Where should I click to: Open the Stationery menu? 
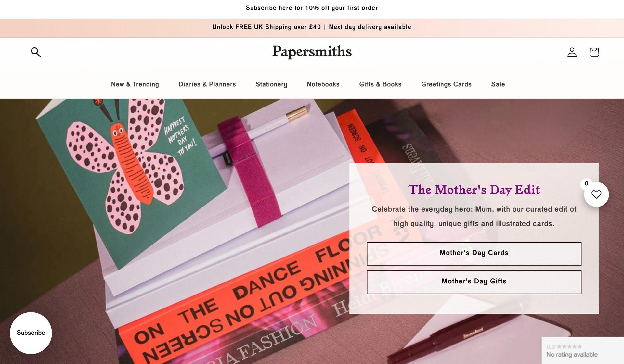point(271,84)
